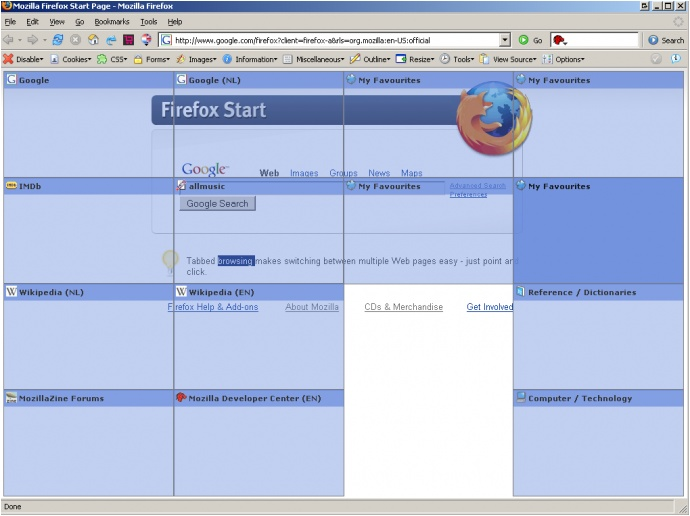Follow the CDs & Merchandise link
This screenshot has width=690, height=516.
coord(404,307)
